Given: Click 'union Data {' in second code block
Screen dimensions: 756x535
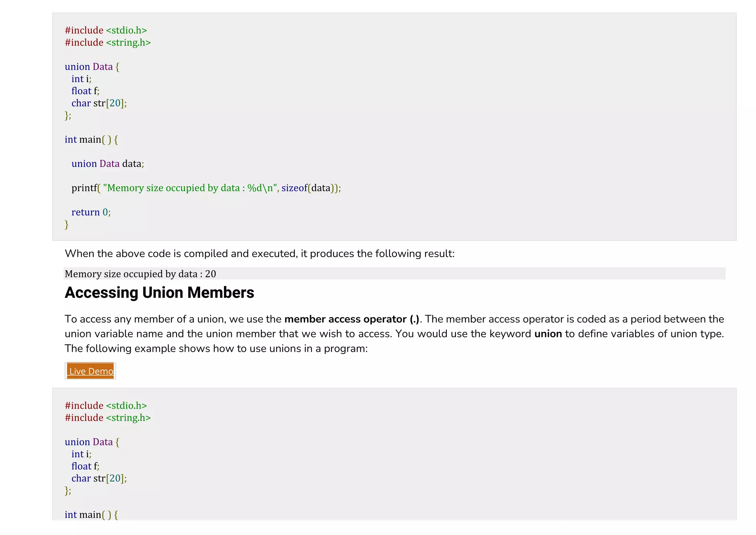Looking at the screenshot, I should (92, 442).
